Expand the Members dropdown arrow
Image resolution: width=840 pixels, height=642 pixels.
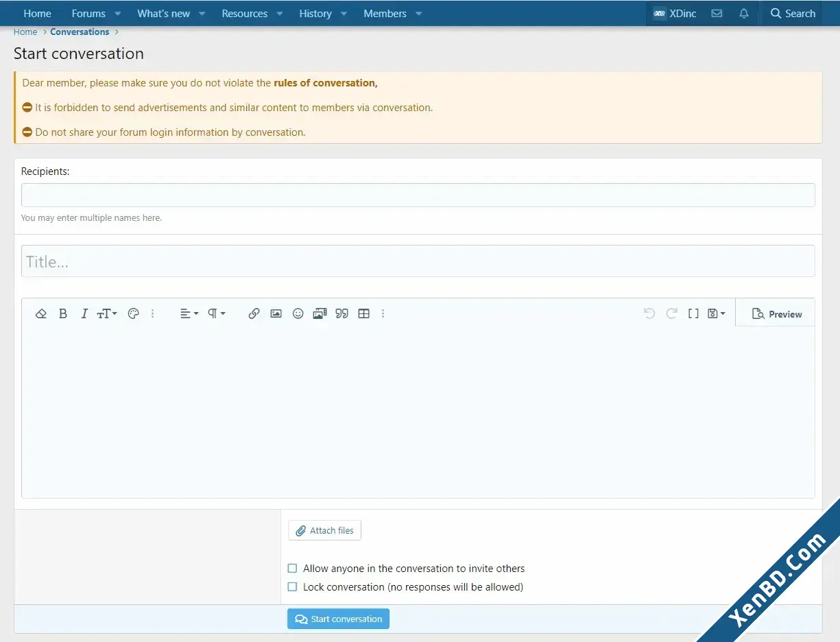pos(419,14)
